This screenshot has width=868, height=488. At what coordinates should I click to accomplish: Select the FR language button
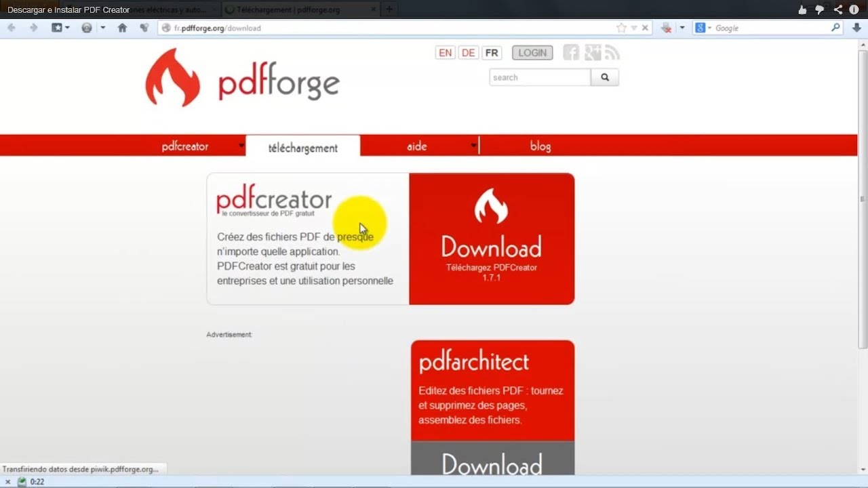[x=492, y=53]
